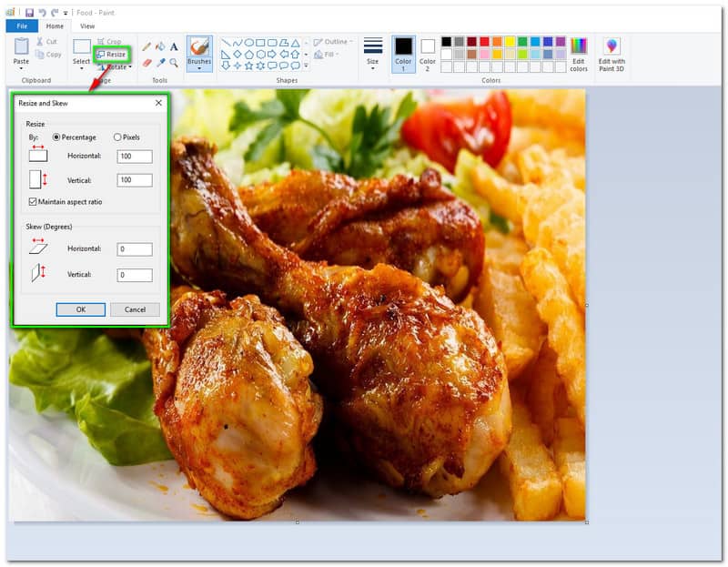
Task: Select the Text tool
Action: (x=174, y=46)
